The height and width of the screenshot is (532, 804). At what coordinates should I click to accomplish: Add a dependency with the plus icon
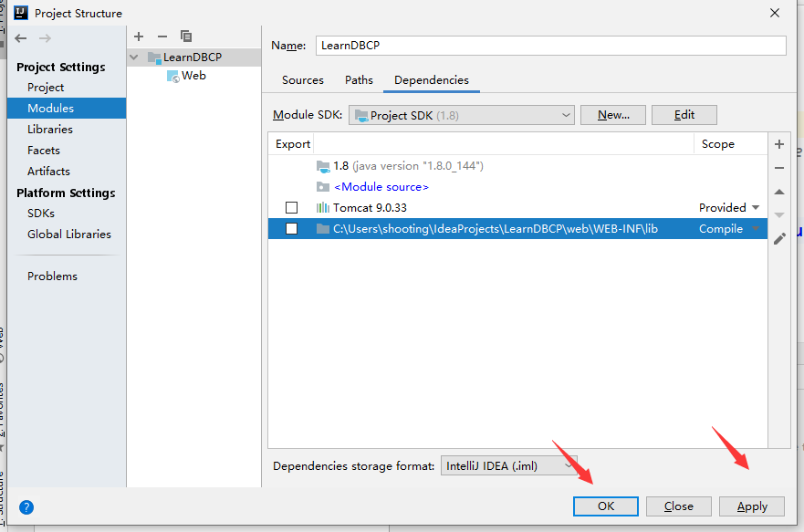(779, 144)
